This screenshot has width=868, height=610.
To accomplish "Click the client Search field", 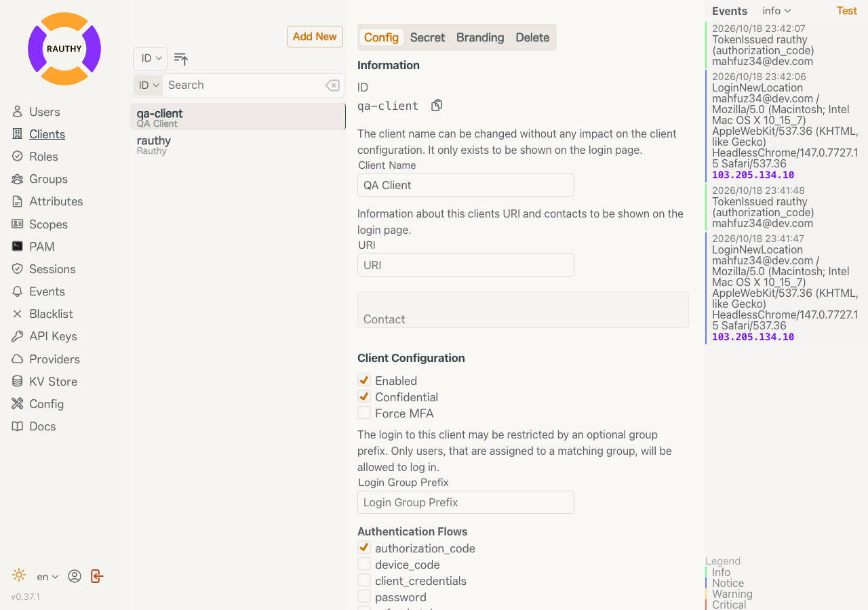I will 244,85.
